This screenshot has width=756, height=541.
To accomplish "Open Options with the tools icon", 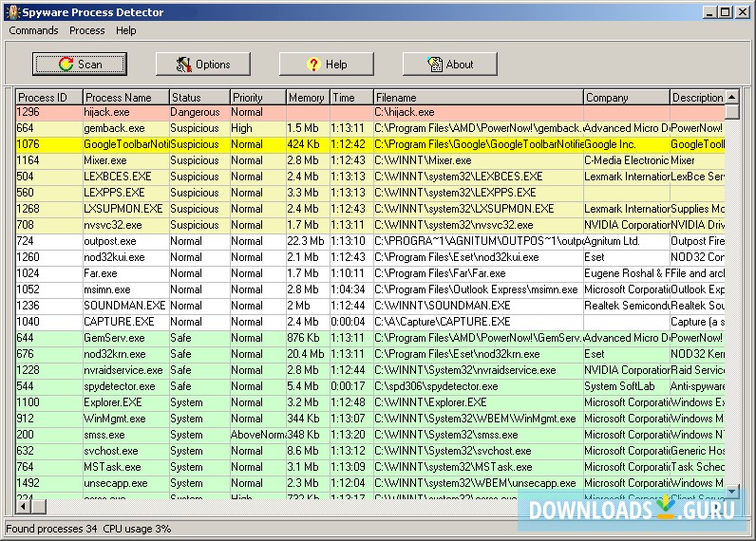I will [x=184, y=65].
